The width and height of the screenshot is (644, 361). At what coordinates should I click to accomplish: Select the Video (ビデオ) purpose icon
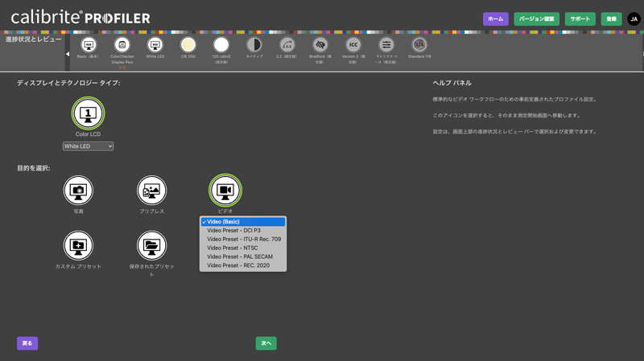point(225,191)
